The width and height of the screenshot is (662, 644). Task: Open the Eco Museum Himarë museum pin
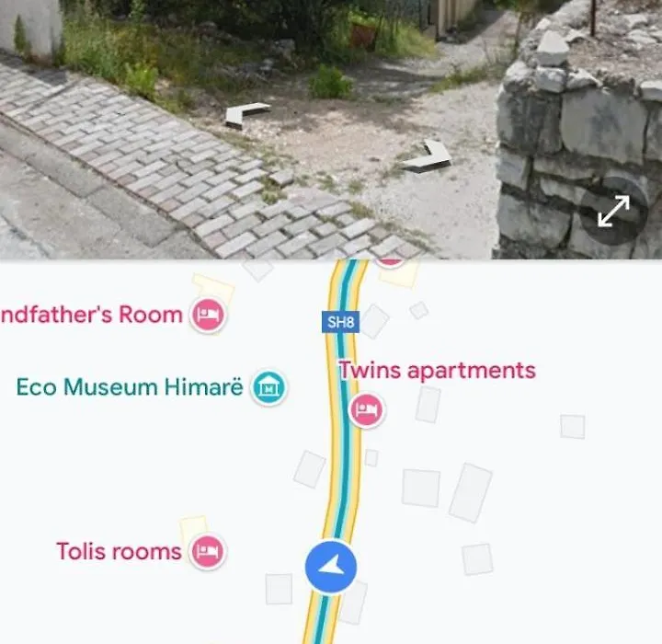tap(268, 387)
